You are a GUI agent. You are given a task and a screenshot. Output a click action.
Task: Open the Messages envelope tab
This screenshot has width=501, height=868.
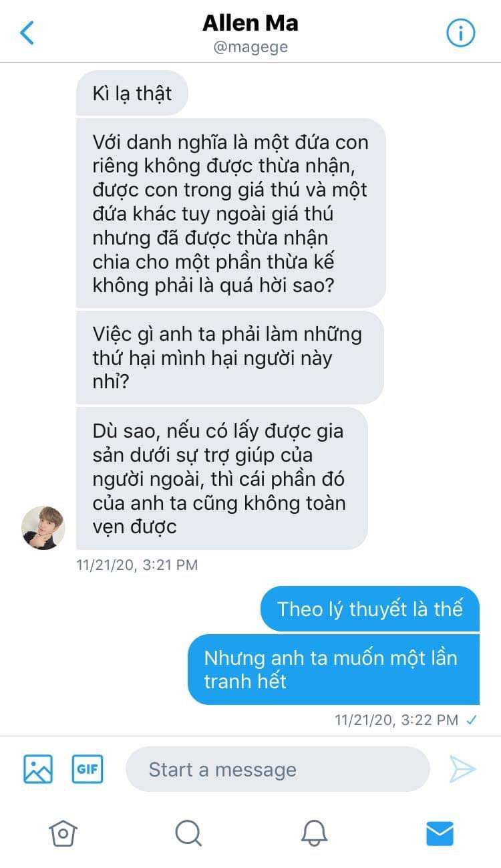click(x=440, y=833)
